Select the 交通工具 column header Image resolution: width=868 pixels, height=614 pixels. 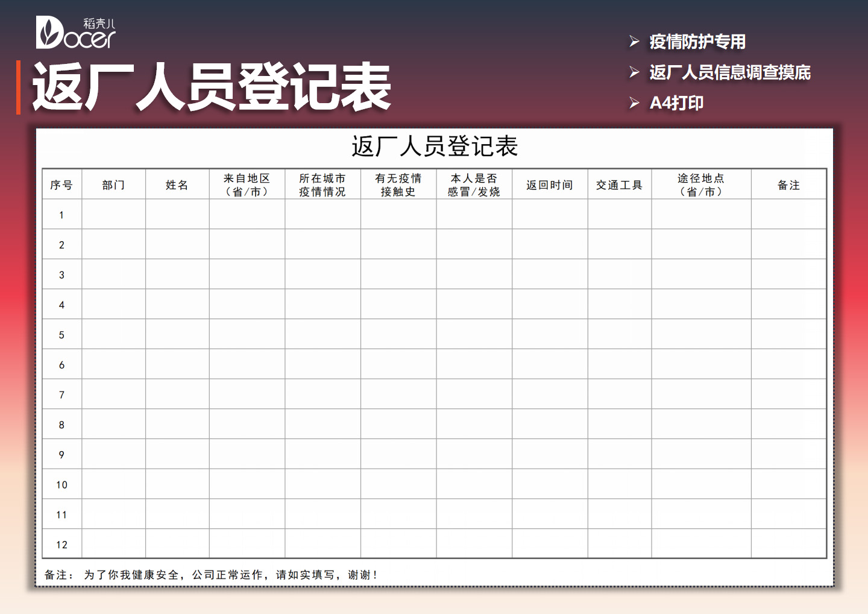[x=620, y=185]
